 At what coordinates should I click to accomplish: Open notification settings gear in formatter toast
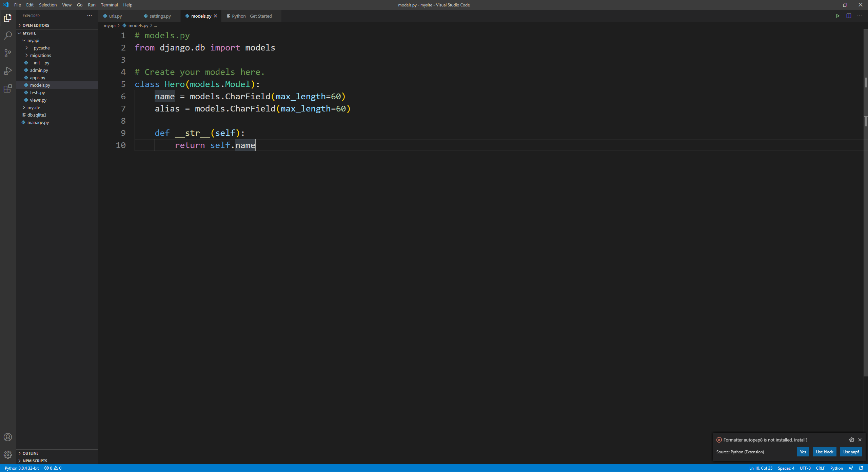coord(851,440)
